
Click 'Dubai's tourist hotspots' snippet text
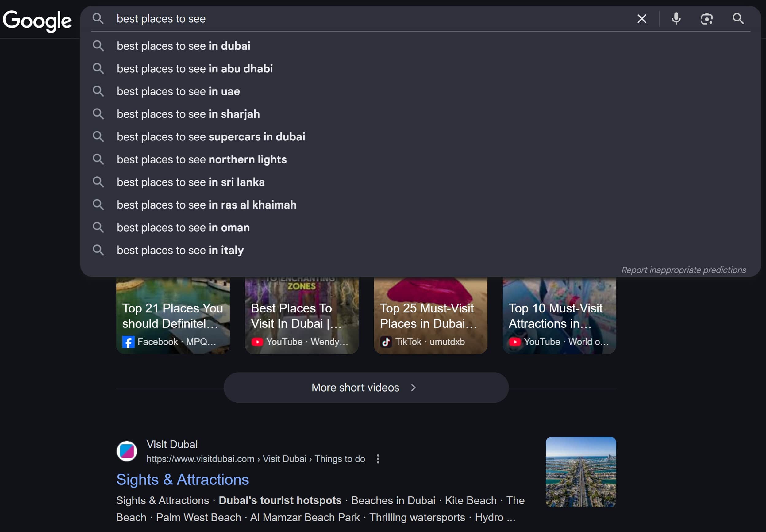(x=280, y=500)
